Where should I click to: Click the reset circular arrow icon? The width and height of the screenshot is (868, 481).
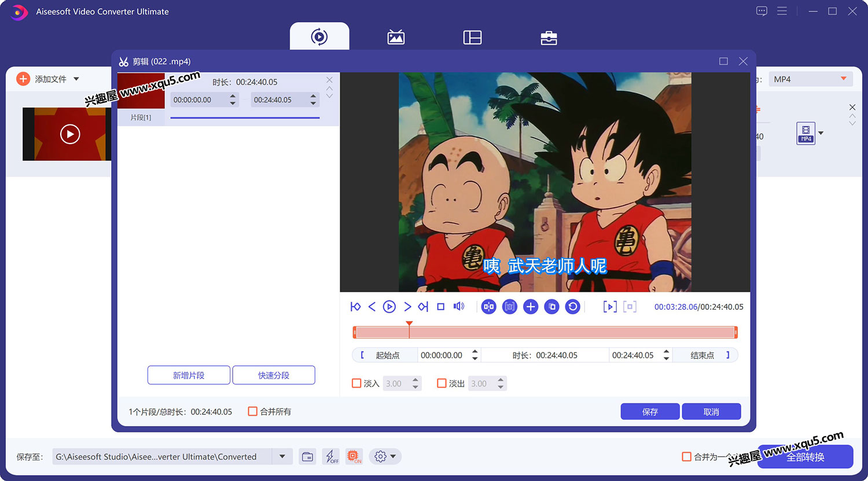(573, 307)
